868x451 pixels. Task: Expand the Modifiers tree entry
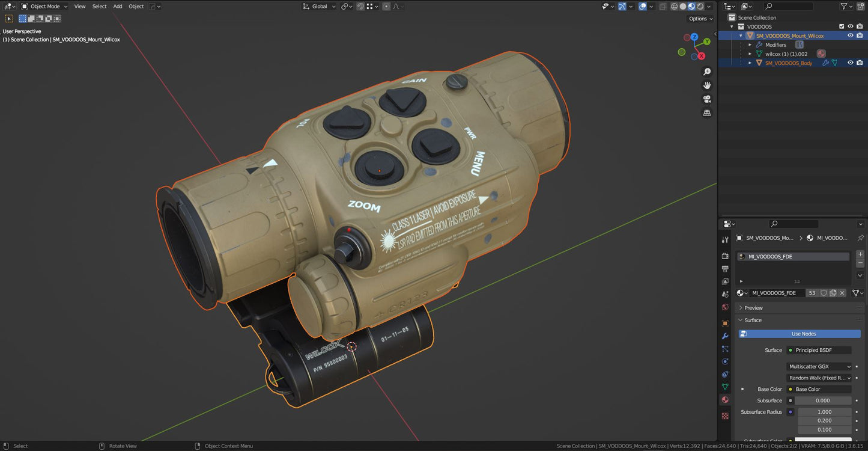click(x=750, y=44)
